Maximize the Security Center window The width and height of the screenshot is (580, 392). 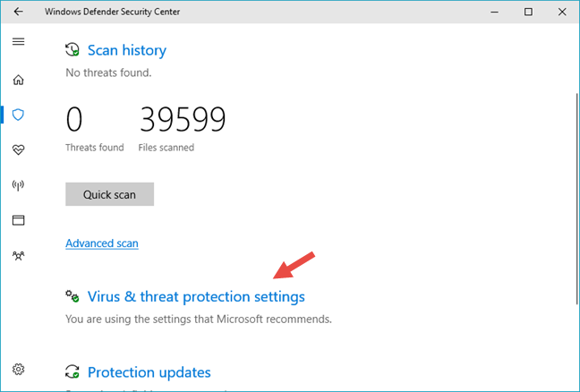(528, 12)
